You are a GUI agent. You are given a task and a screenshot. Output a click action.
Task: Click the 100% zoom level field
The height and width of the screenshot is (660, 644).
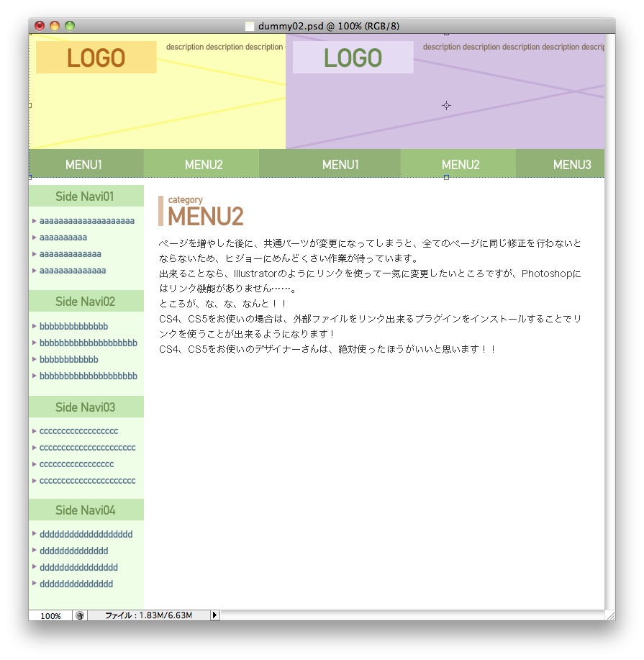point(50,615)
